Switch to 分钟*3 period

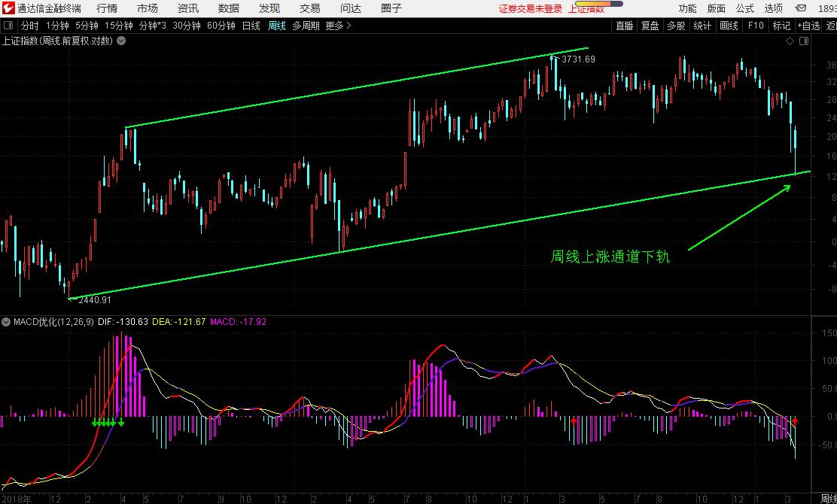(153, 26)
